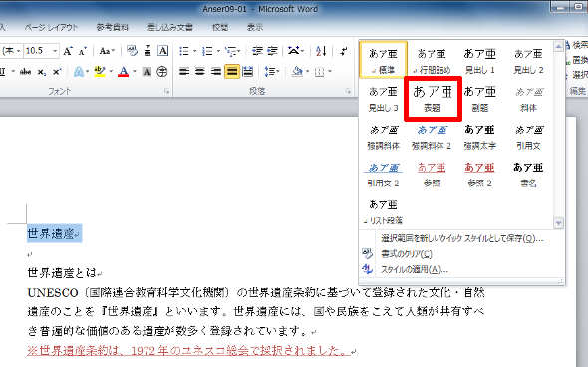Open Asian layout (character scaling) menu

point(296,51)
